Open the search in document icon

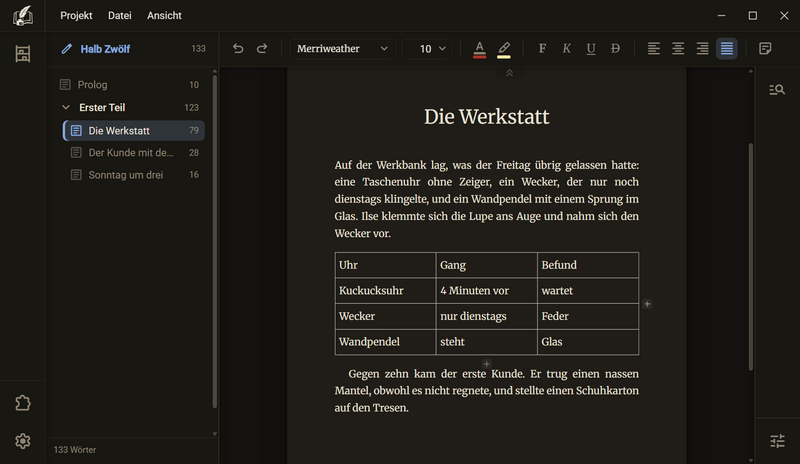tap(777, 90)
